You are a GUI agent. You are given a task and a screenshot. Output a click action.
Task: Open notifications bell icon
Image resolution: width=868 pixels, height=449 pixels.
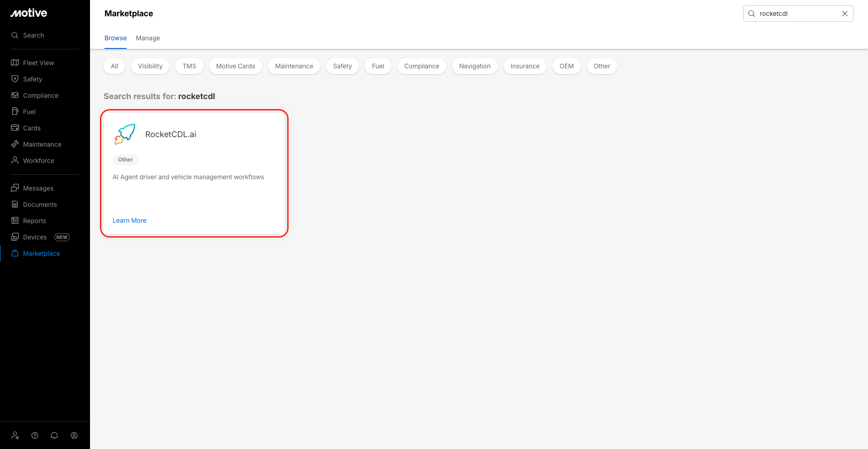coord(54,435)
